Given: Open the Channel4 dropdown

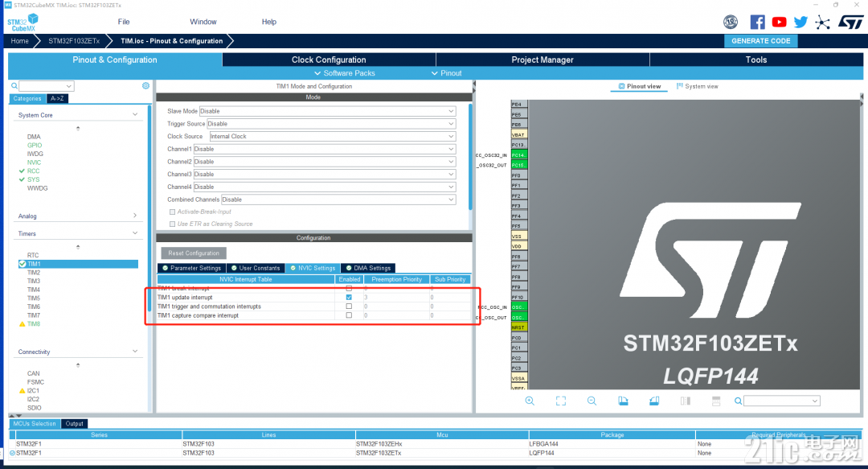Looking at the screenshot, I should [325, 187].
